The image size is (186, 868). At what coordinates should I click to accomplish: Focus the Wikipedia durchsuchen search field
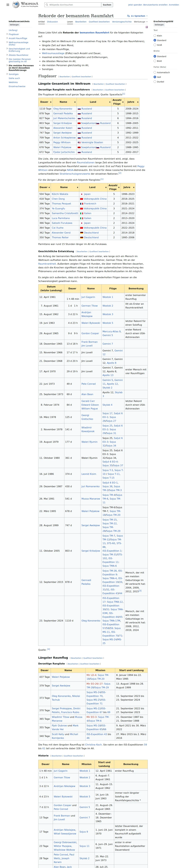tap(73, 5)
